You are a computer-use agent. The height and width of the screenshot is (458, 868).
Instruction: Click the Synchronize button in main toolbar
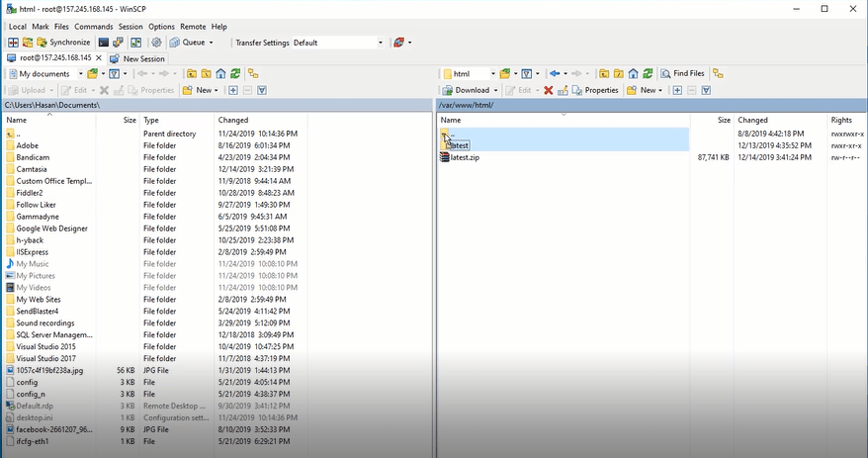pos(63,43)
